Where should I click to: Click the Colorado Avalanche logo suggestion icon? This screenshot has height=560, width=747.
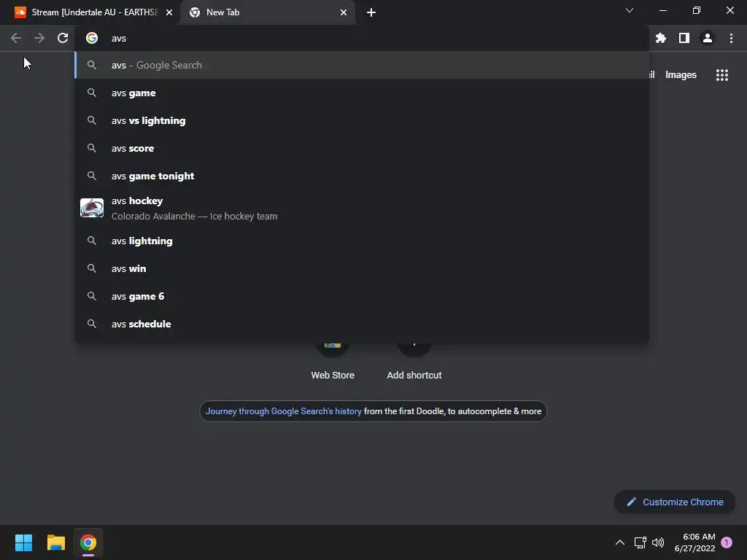(x=92, y=208)
